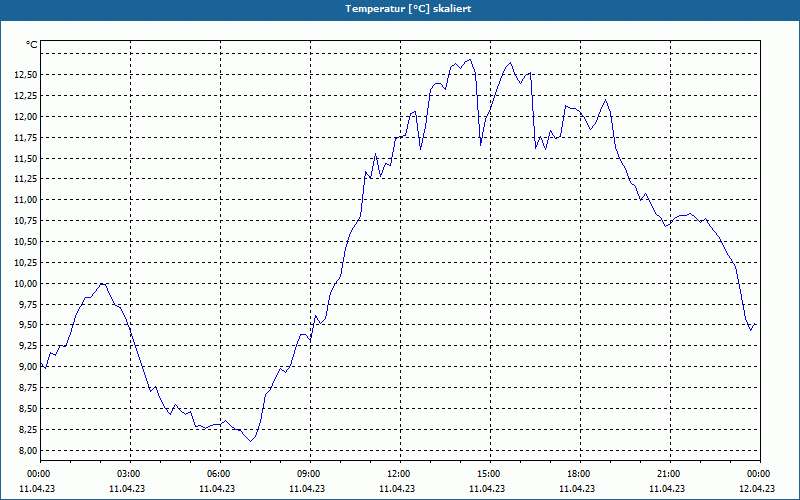800x500 pixels.
Task: Select the '09:00' time axis label
Action: coord(309,474)
